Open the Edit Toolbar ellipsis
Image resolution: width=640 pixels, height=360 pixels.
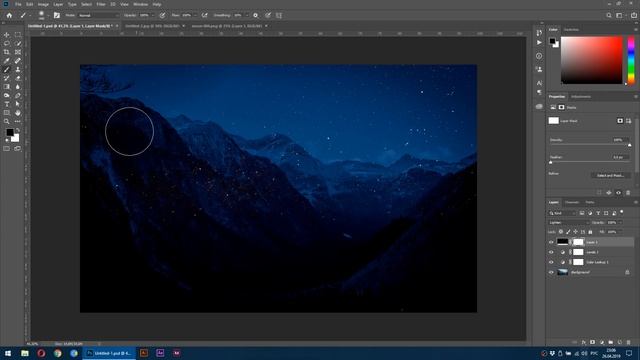pyautogui.click(x=18, y=122)
